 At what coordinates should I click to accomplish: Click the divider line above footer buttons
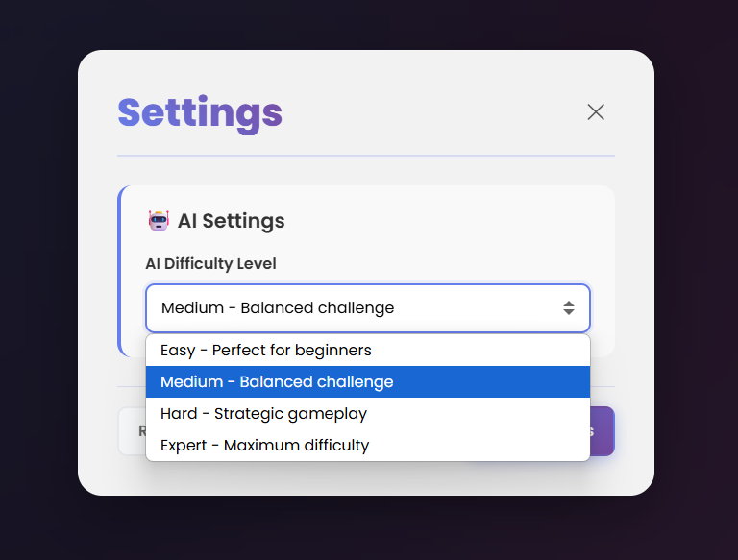pos(603,387)
